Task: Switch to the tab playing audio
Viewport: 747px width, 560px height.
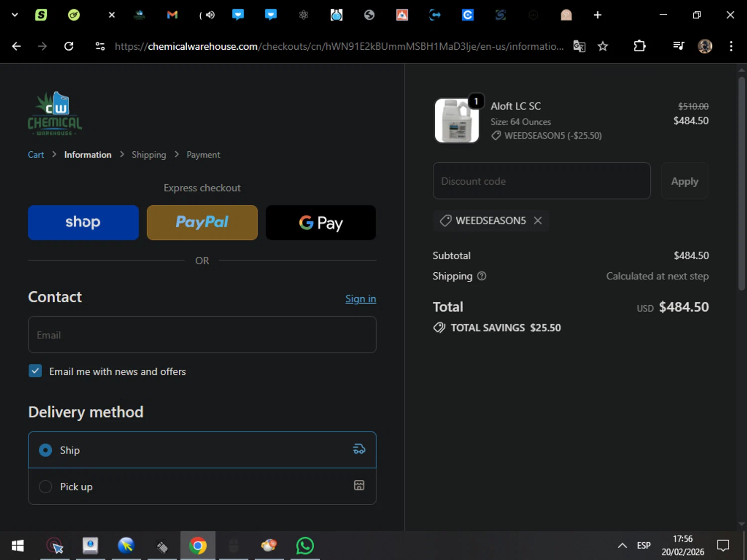Action: pos(207,15)
